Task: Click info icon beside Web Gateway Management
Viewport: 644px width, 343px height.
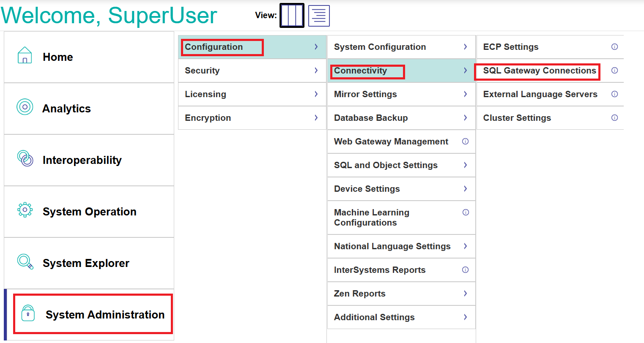Action: [465, 142]
